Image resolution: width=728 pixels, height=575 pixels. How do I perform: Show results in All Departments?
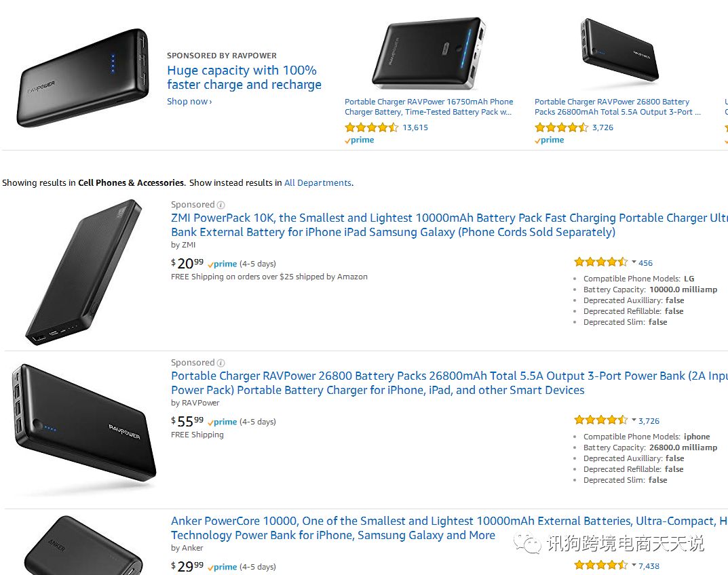click(x=318, y=183)
